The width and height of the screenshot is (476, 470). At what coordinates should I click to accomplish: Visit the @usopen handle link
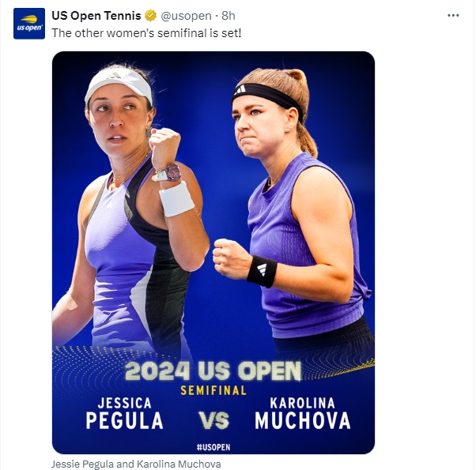(186, 16)
